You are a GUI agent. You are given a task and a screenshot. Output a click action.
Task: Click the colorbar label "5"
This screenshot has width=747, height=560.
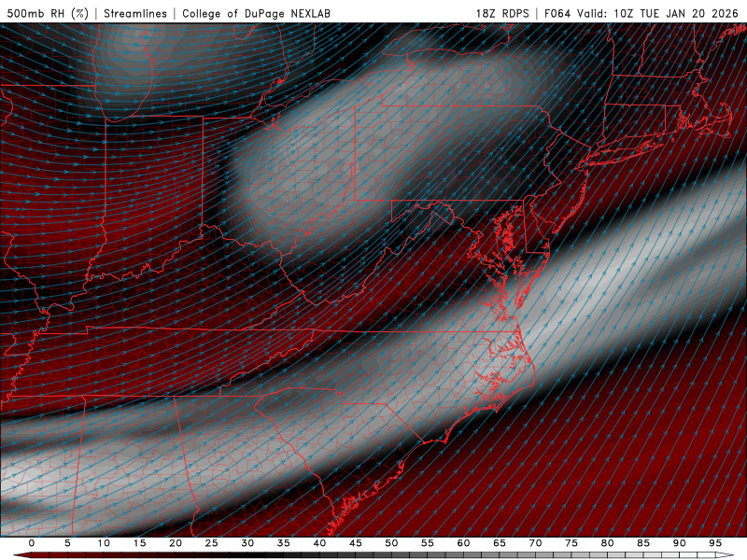[67, 543]
